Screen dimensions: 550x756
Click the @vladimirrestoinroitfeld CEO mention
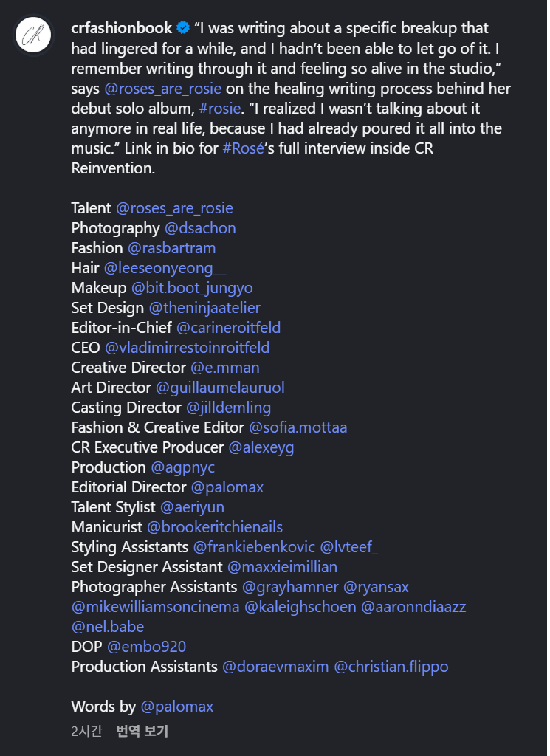[x=188, y=348]
